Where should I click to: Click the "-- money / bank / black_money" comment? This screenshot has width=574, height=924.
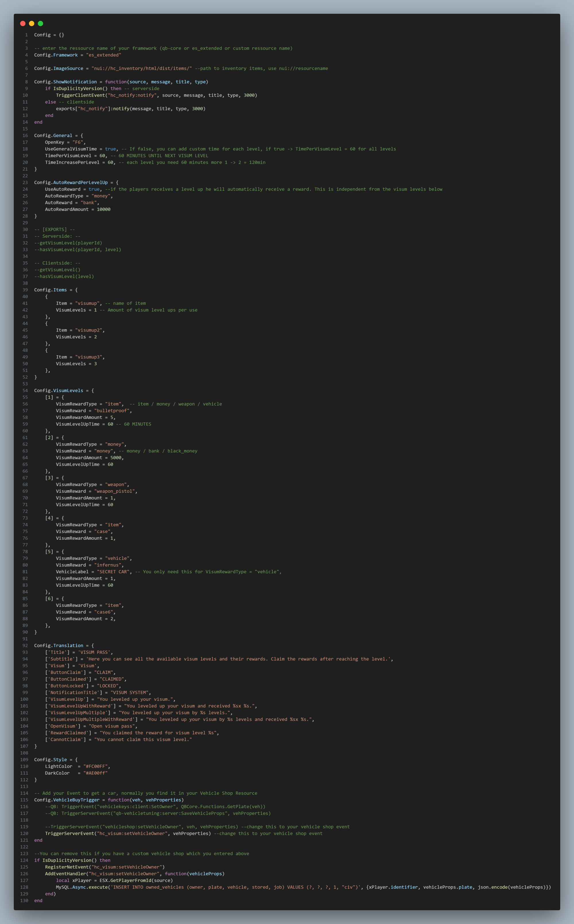pyautogui.click(x=158, y=451)
